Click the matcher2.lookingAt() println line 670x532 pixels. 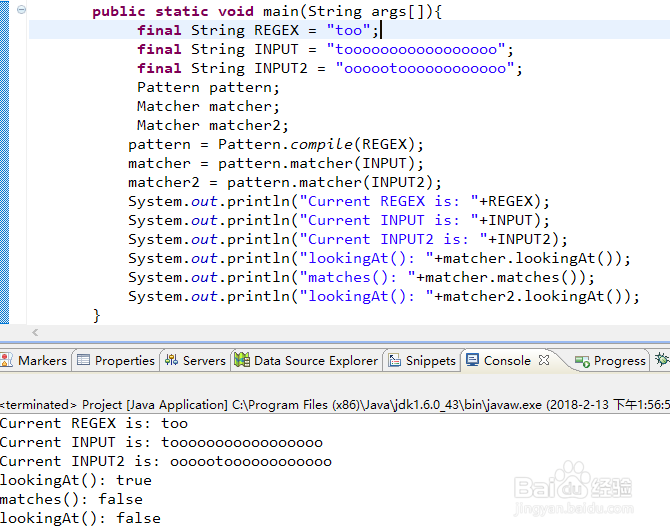[x=383, y=297]
